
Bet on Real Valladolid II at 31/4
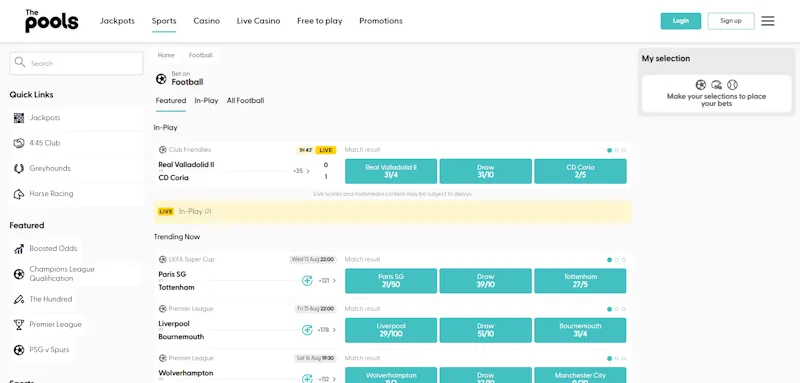(x=391, y=171)
